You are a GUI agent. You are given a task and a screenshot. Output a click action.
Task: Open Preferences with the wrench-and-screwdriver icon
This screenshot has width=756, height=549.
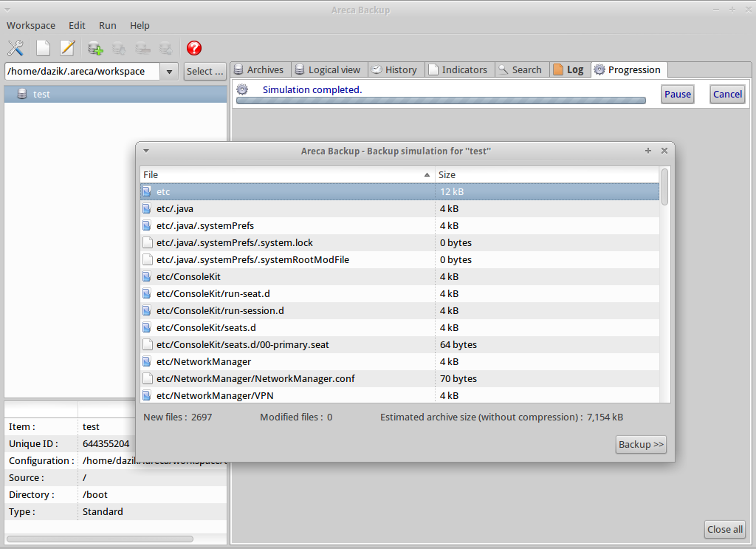16,48
